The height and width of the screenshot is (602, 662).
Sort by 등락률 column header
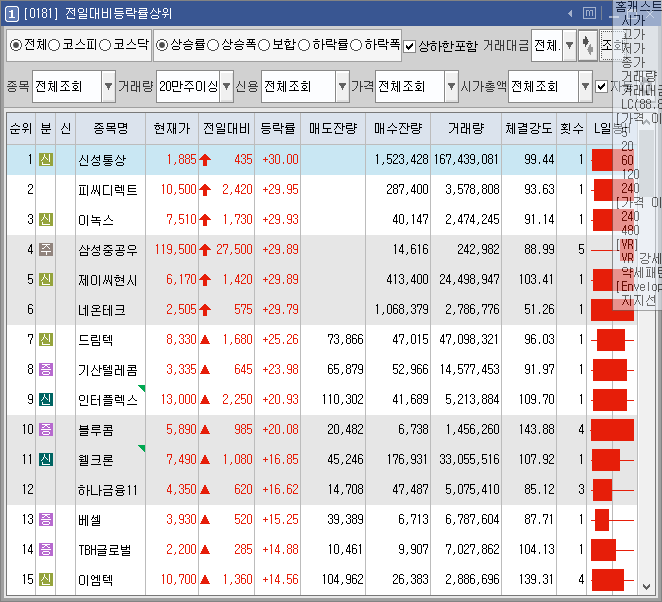coord(277,128)
